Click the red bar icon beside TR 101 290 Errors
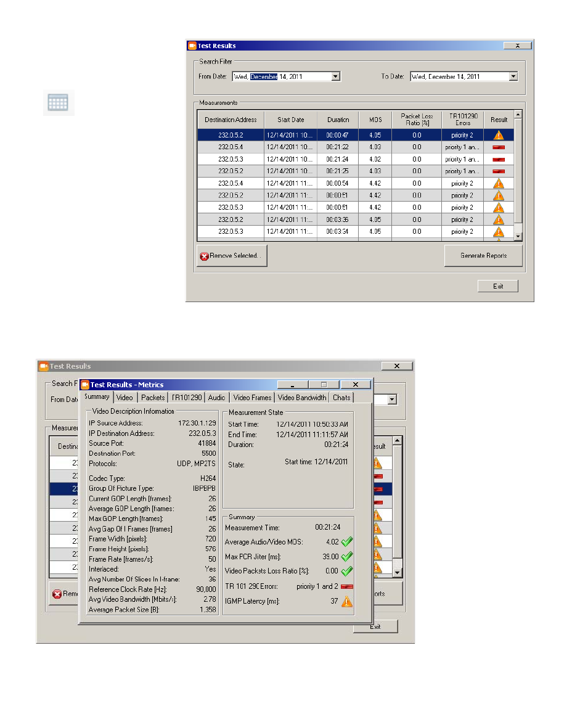588x714 pixels. (x=347, y=586)
